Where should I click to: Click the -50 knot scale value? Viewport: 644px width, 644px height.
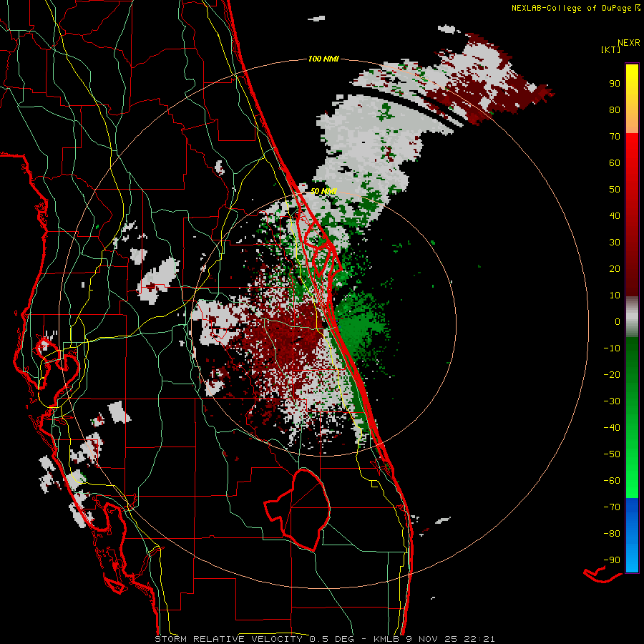(612, 454)
